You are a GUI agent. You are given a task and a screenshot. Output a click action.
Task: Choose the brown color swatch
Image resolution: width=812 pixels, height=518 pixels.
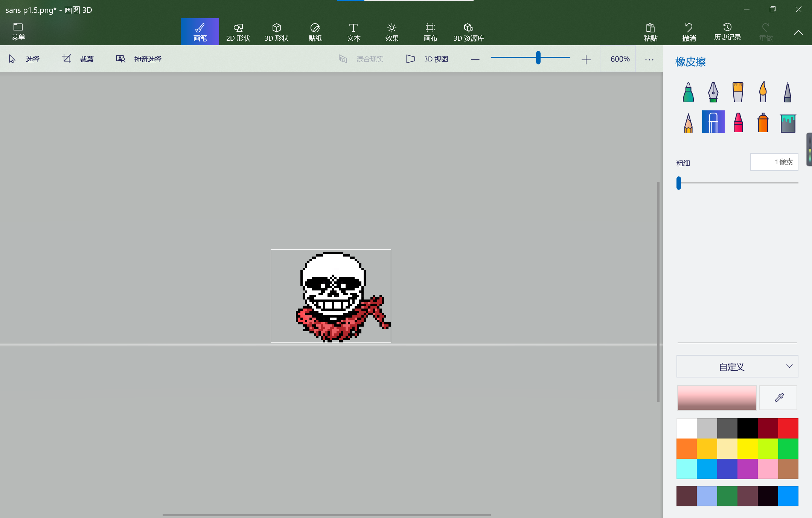(x=788, y=469)
